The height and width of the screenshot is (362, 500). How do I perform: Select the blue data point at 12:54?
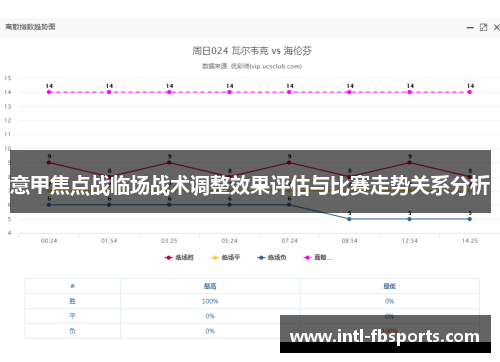coord(409,219)
